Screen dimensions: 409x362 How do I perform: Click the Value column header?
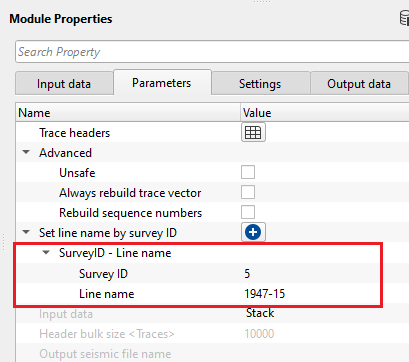(325, 113)
